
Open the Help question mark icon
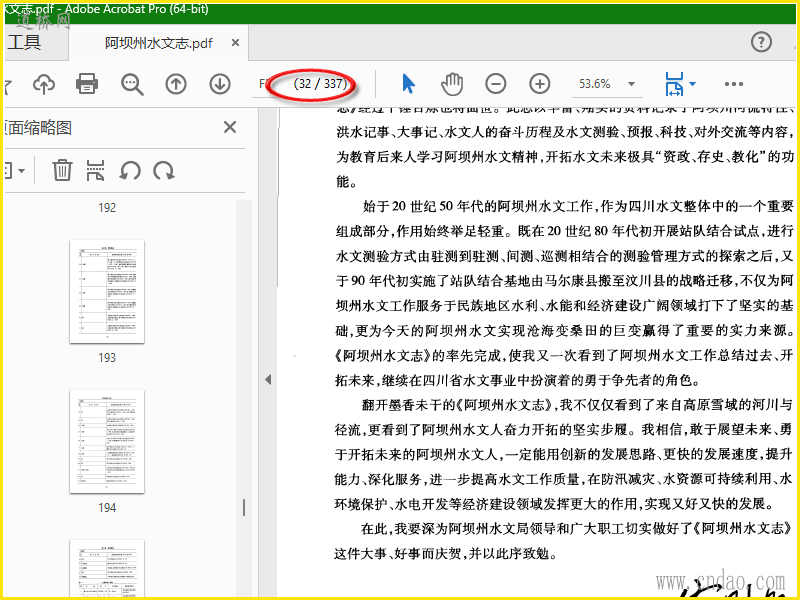coord(761,42)
